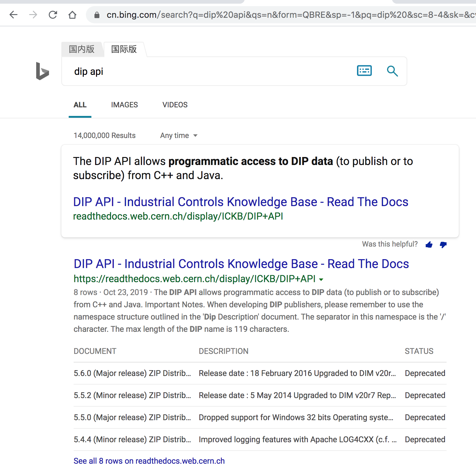
Task: Open the DIP API Read The Docs result
Action: tap(241, 263)
